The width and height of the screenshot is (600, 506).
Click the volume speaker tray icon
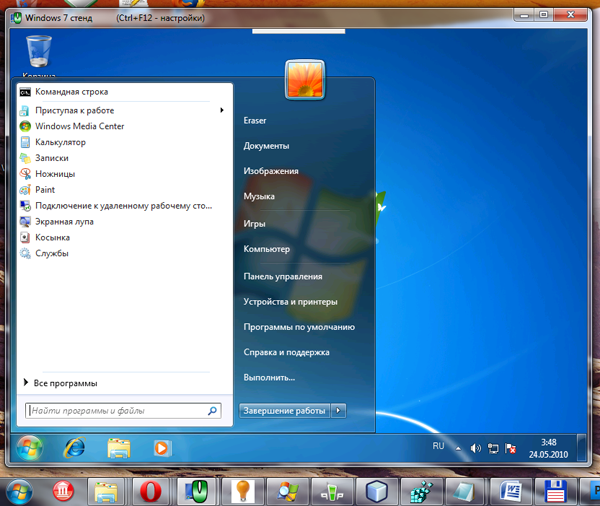coord(475,448)
